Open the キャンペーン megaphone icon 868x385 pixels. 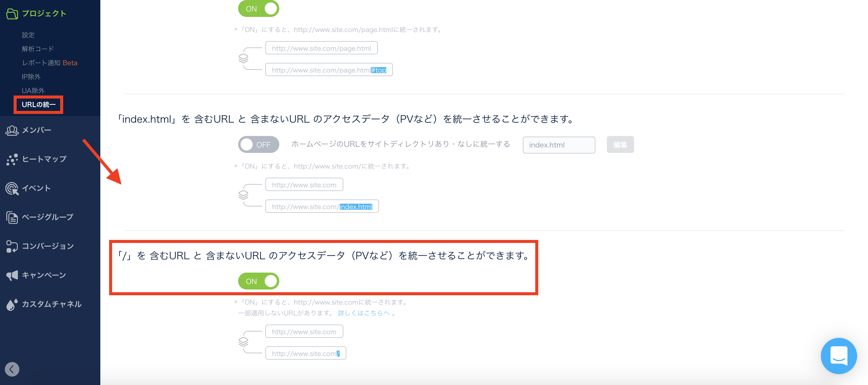tap(12, 275)
